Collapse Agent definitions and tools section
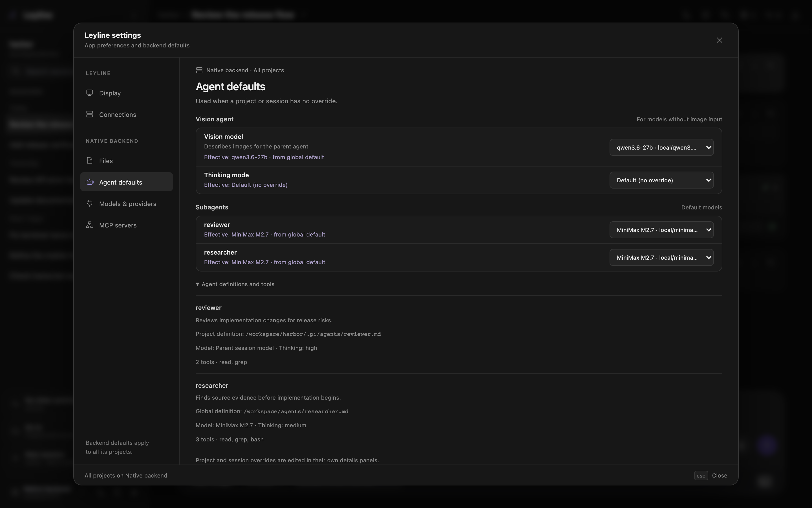Viewport: 812px width, 508px height. coord(235,284)
